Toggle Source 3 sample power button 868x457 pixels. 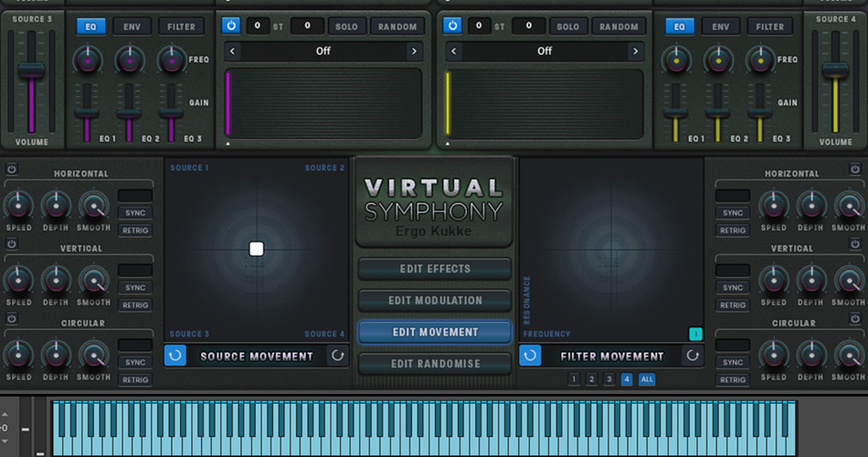(231, 26)
